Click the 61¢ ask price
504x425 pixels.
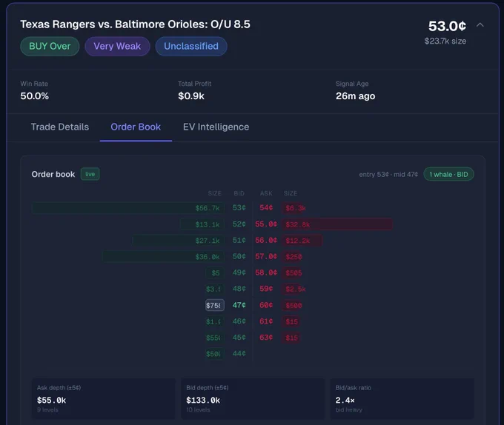[266, 321]
